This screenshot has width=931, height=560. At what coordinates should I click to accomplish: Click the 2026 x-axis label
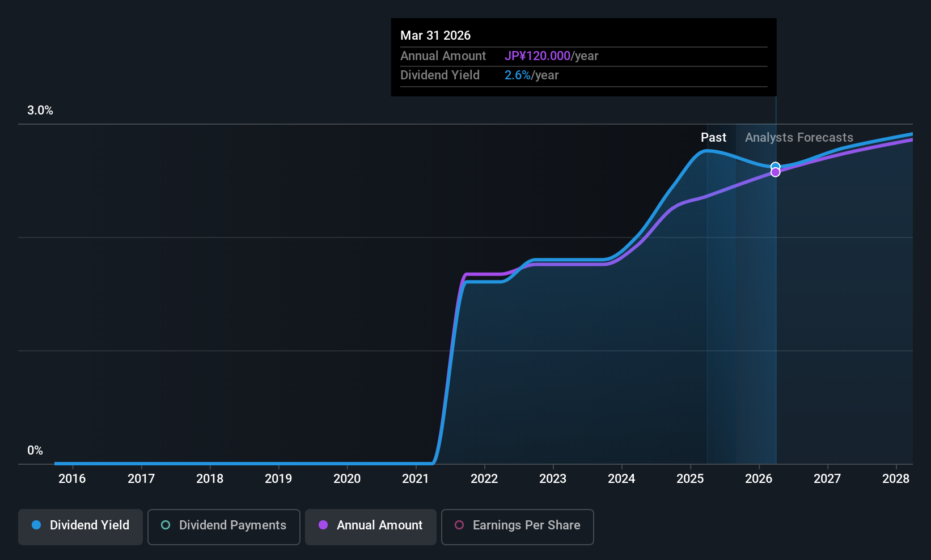pyautogui.click(x=759, y=479)
